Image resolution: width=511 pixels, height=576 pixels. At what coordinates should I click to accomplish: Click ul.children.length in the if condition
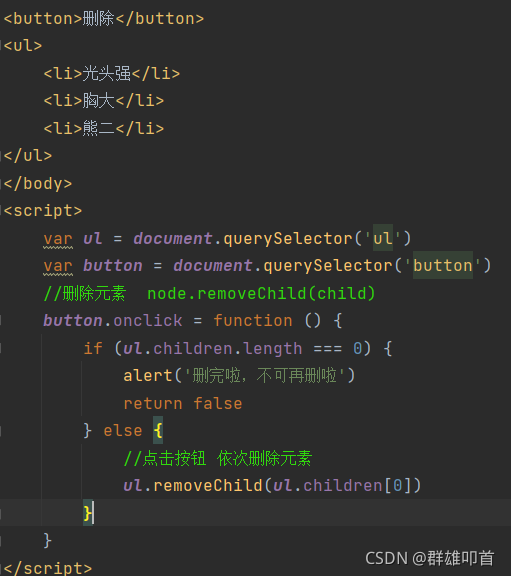coord(213,348)
